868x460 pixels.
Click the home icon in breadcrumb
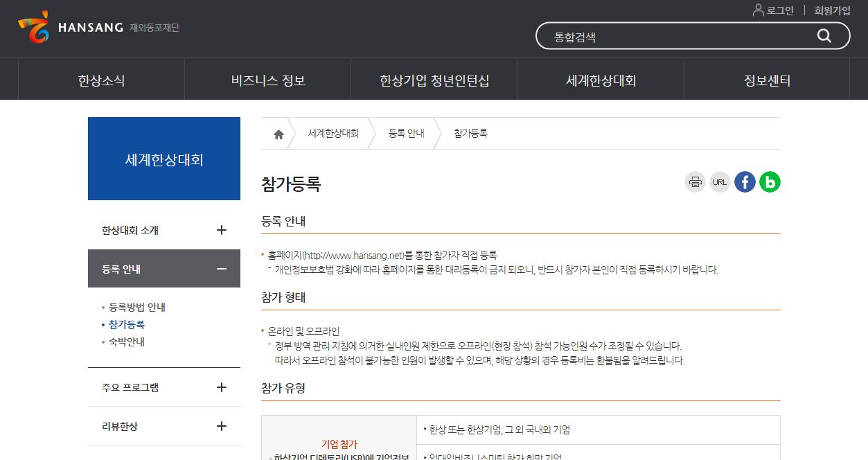[278, 134]
